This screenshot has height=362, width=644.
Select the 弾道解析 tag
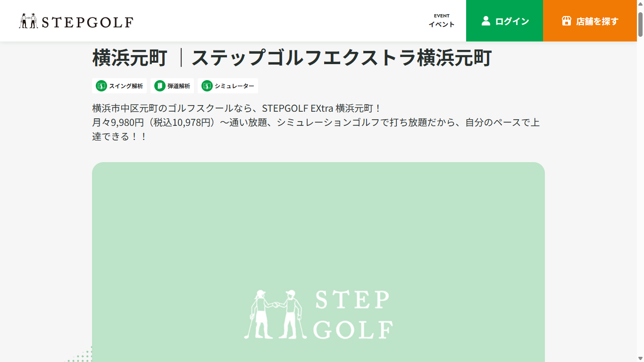click(x=172, y=86)
